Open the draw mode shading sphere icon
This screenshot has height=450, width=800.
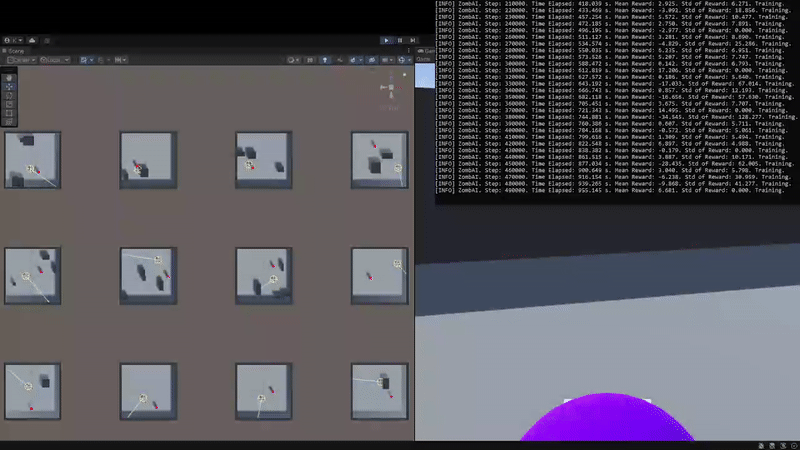(291, 60)
